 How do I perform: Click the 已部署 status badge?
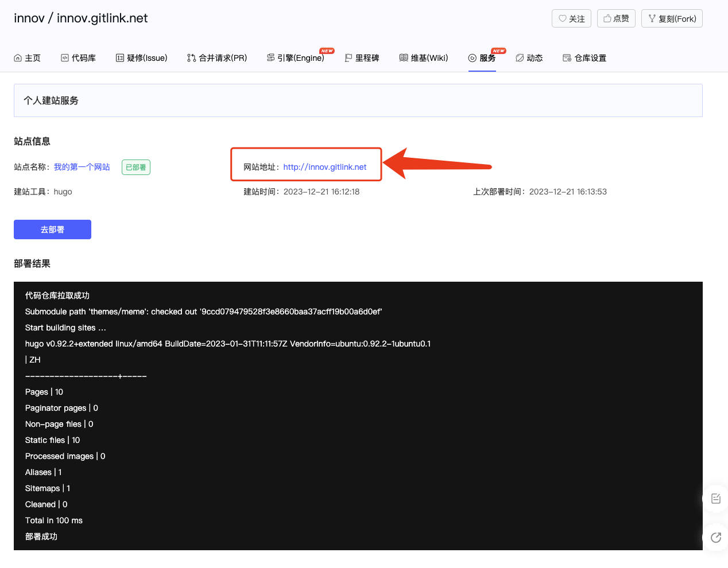click(x=136, y=167)
